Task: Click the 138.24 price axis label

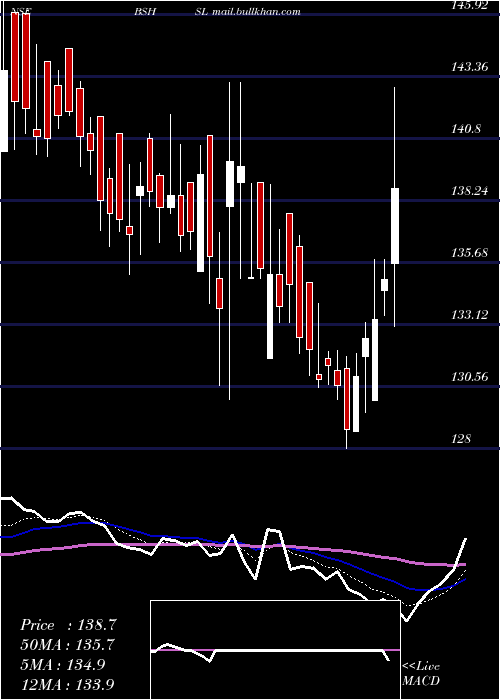Action: [469, 192]
